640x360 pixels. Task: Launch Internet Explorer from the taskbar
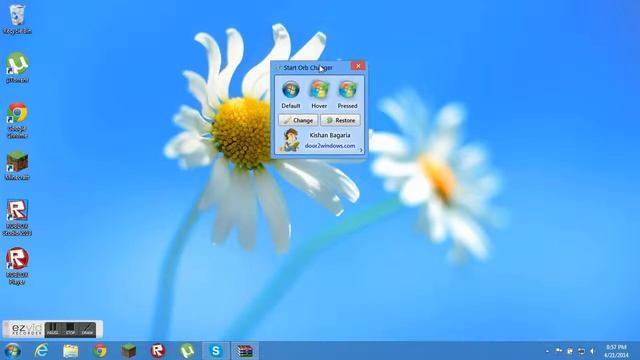pyautogui.click(x=42, y=351)
